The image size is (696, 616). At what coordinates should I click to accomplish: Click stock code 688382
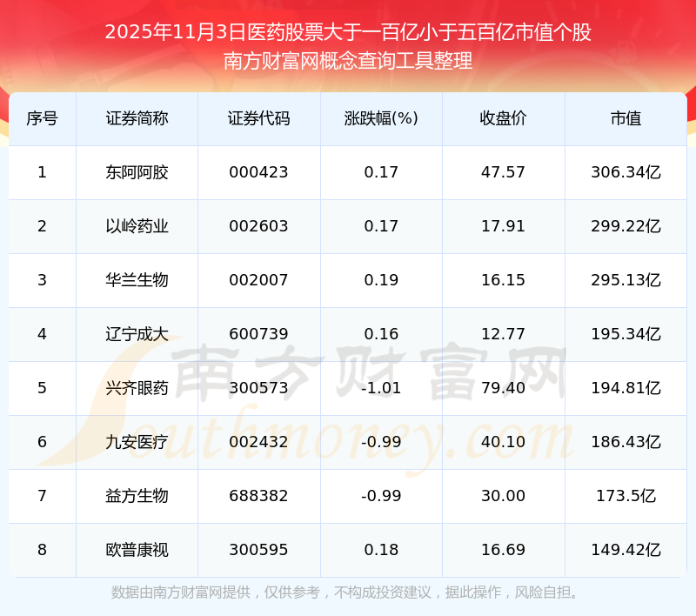click(x=258, y=496)
